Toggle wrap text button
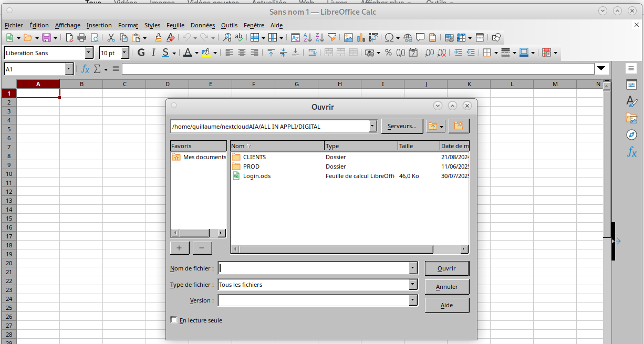The height and width of the screenshot is (344, 644). click(x=312, y=53)
